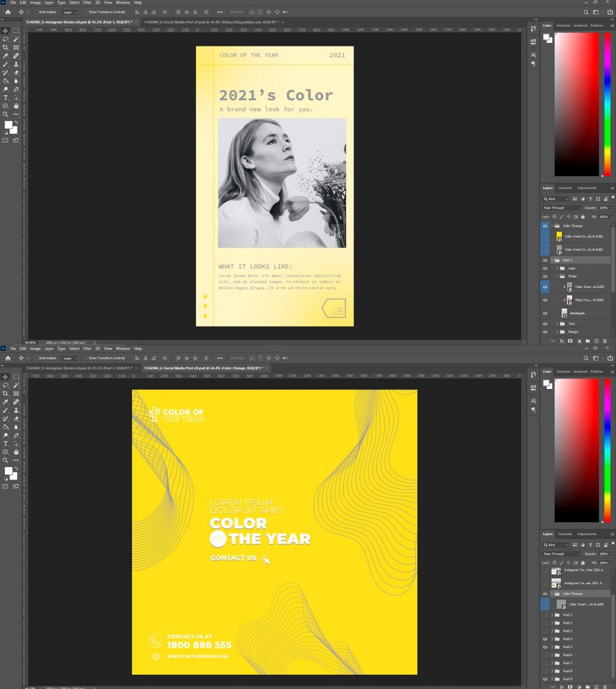The image size is (616, 689).
Task: Click foreground color swatch in top toolbar
Action: pos(8,124)
